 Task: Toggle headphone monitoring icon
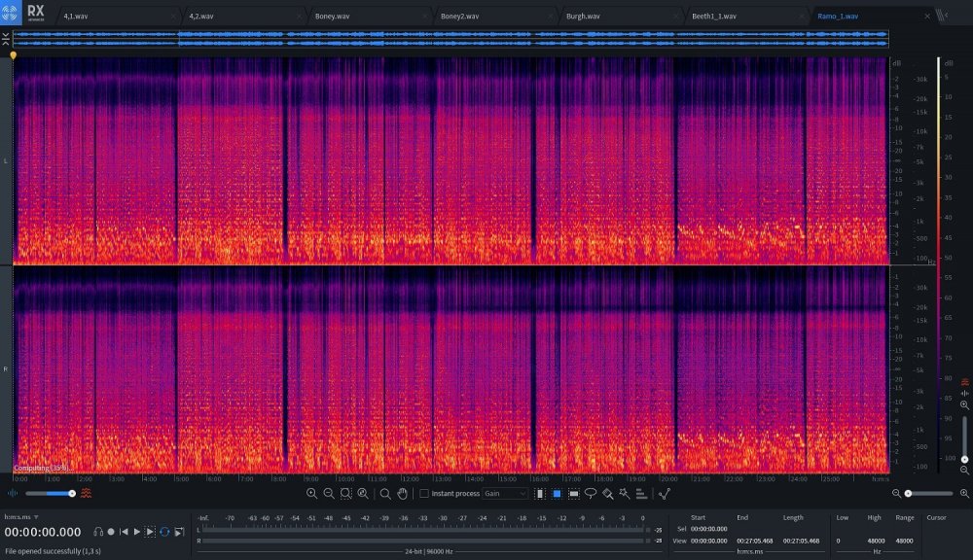pos(98,532)
